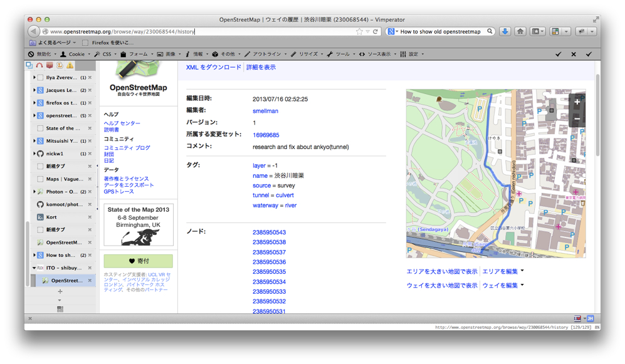625x364 pixels.
Task: Click the page vertical scrollbar
Action: [x=597, y=115]
